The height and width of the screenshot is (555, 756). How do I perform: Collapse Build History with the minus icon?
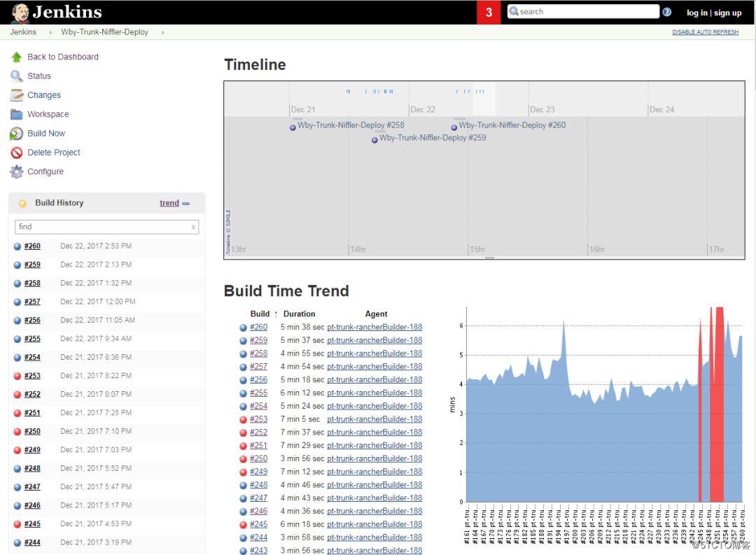point(186,204)
